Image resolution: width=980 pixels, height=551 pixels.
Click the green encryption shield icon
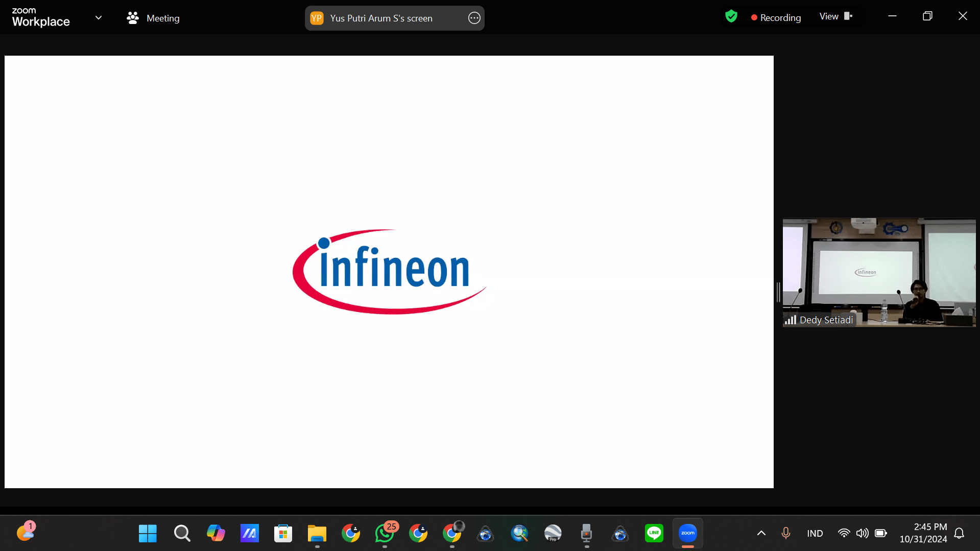(731, 16)
